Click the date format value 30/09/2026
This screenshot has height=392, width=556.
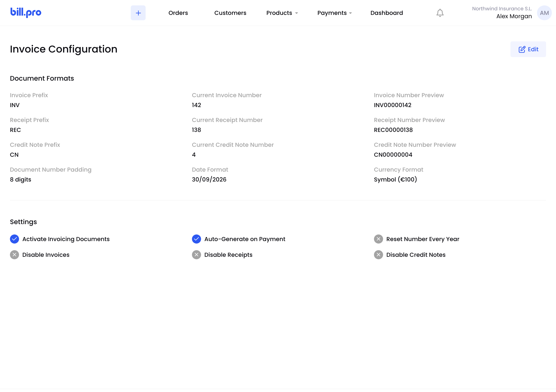[x=209, y=179]
